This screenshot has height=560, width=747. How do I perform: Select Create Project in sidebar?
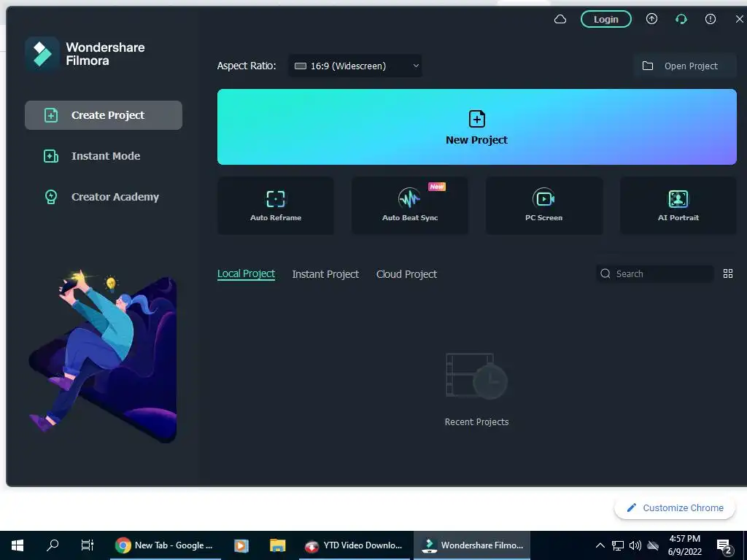104,114
